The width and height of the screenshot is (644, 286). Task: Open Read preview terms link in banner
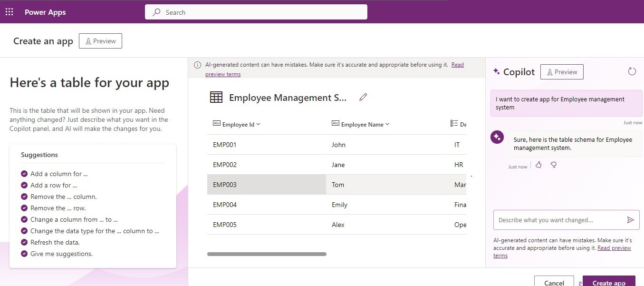tap(457, 65)
